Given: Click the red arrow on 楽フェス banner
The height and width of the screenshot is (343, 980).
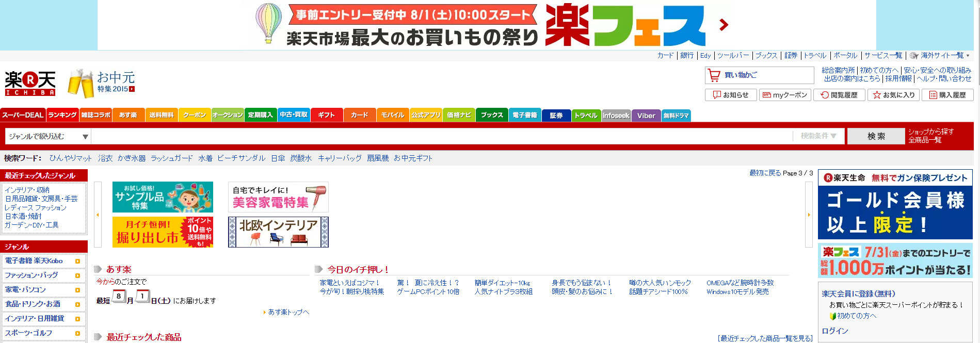Looking at the screenshot, I should pyautogui.click(x=724, y=24).
